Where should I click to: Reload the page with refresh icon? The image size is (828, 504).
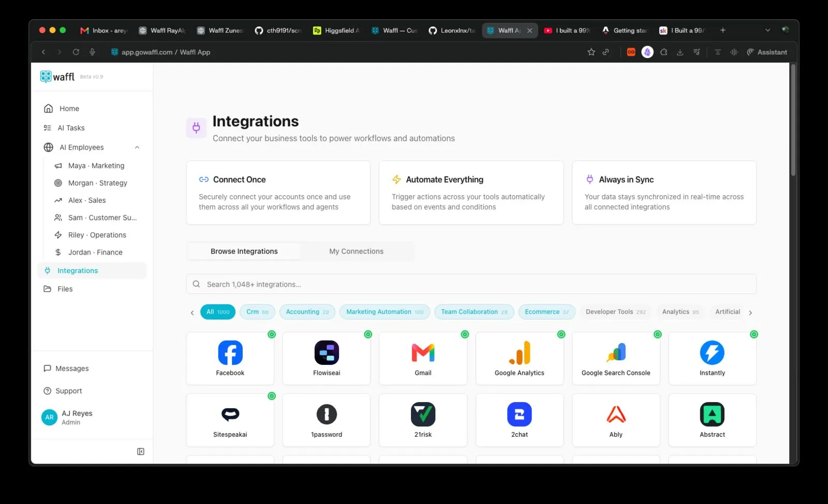point(76,52)
